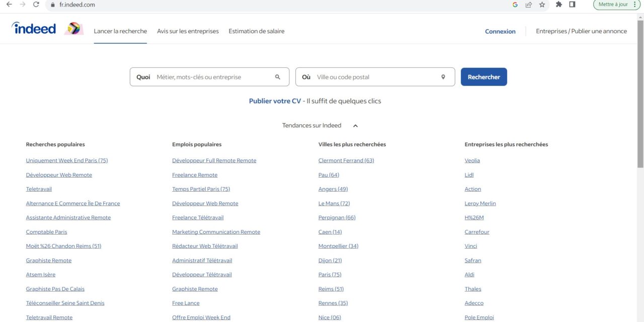Viewport: 644px width, 322px height.
Task: Click the magnifier icon in the Quoi field
Action: click(x=278, y=77)
